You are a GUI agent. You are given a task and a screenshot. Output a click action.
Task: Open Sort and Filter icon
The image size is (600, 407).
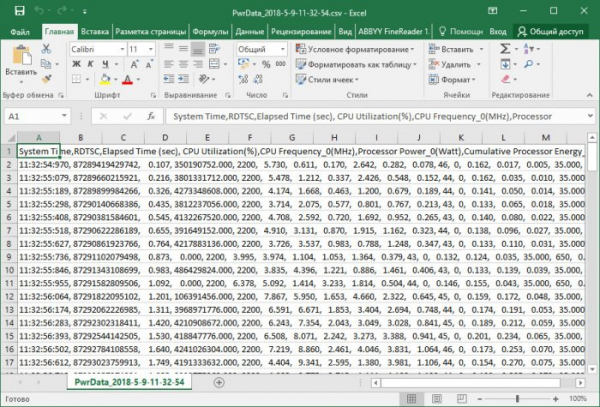528,49
